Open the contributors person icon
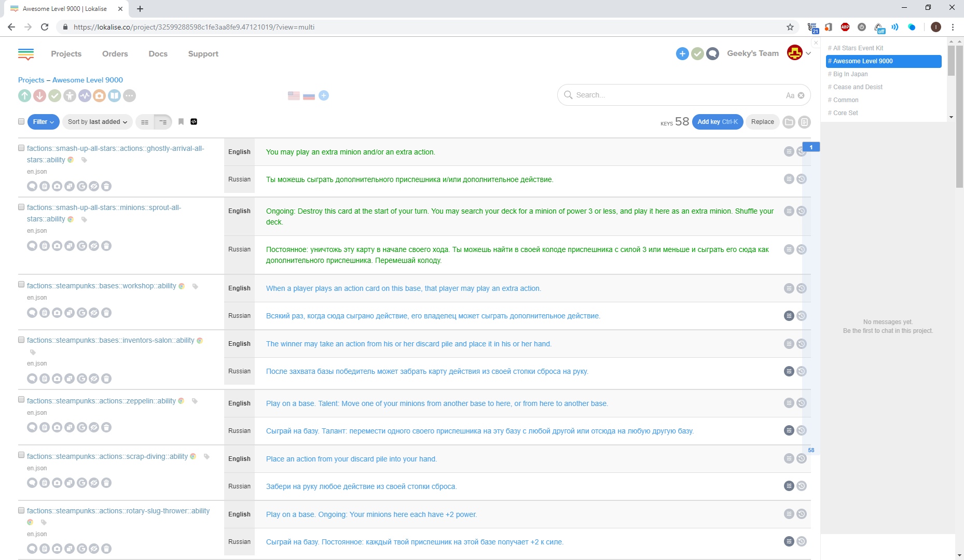The height and width of the screenshot is (560, 964). pos(70,95)
